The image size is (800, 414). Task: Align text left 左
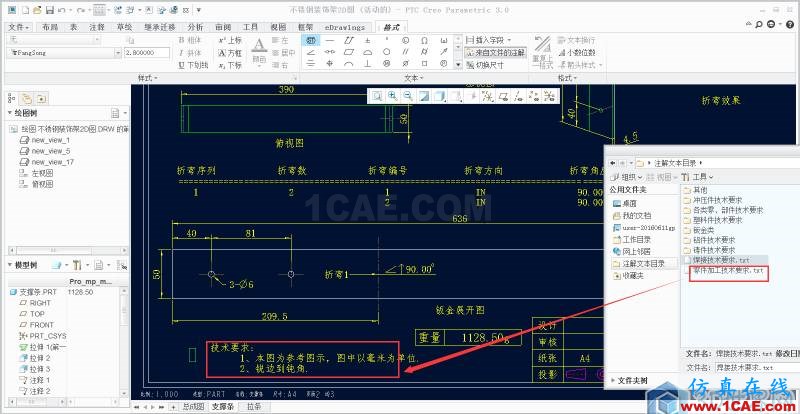click(280, 40)
